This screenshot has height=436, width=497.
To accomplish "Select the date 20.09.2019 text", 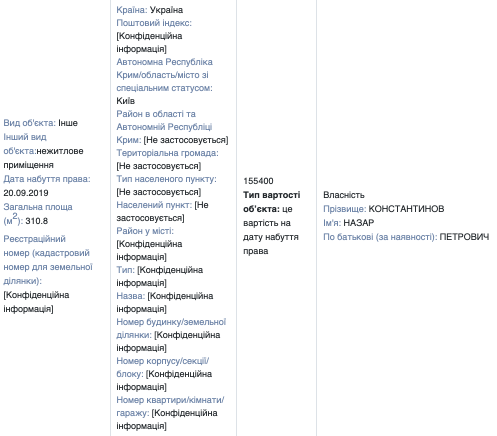I will click(x=26, y=193).
